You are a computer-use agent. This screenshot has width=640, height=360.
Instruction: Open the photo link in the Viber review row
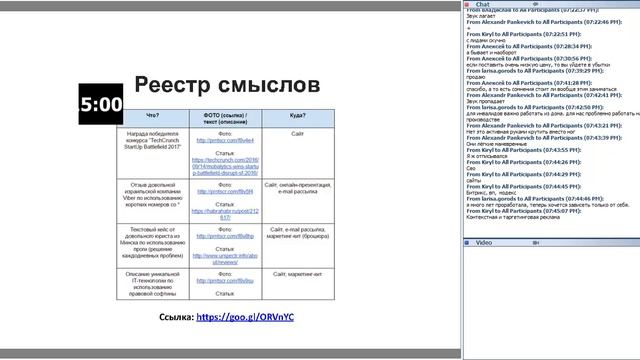225,191
